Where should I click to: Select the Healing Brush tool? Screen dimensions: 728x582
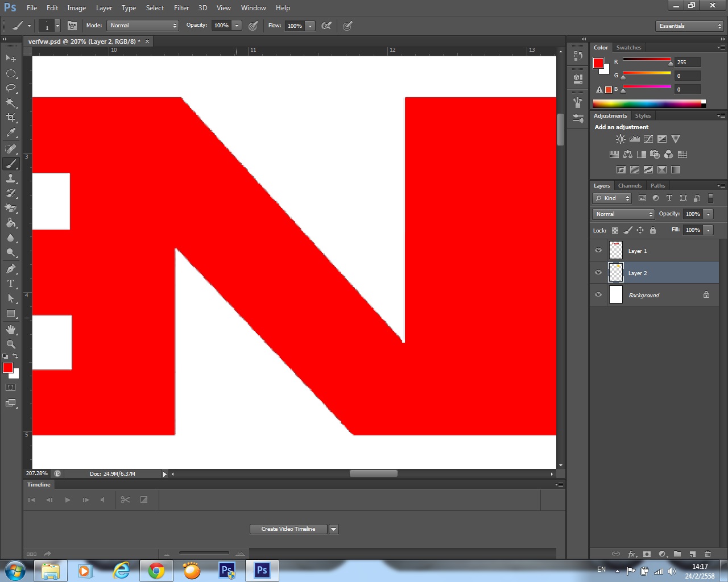pyautogui.click(x=11, y=149)
